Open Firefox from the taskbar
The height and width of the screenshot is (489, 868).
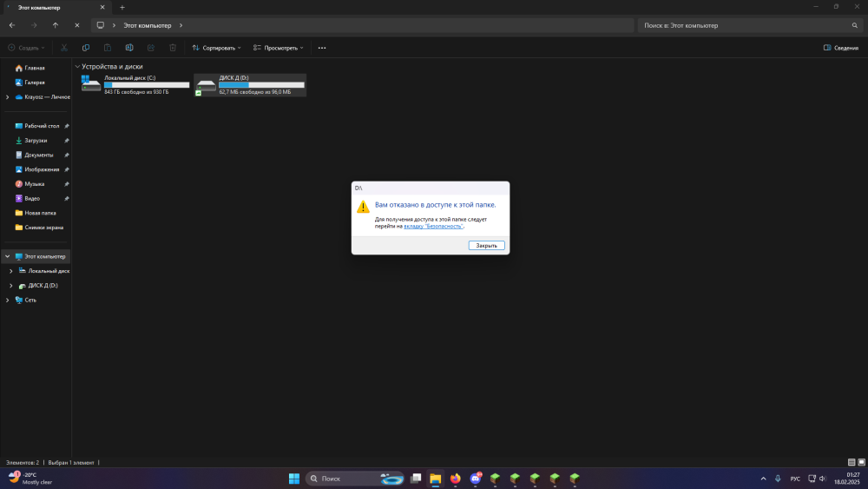tap(456, 479)
